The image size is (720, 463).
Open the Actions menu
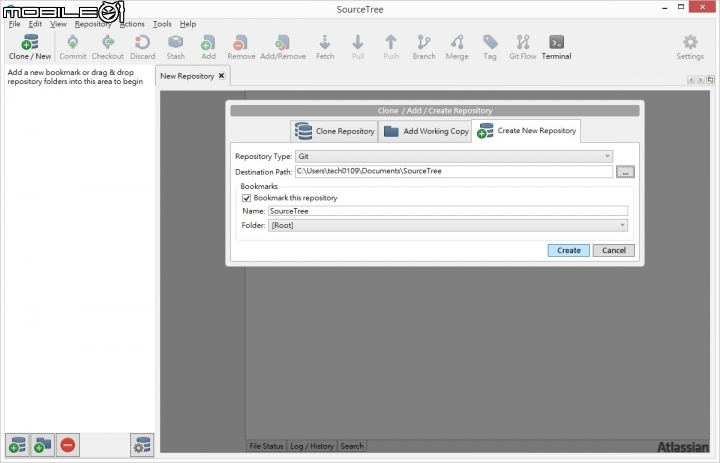point(132,24)
